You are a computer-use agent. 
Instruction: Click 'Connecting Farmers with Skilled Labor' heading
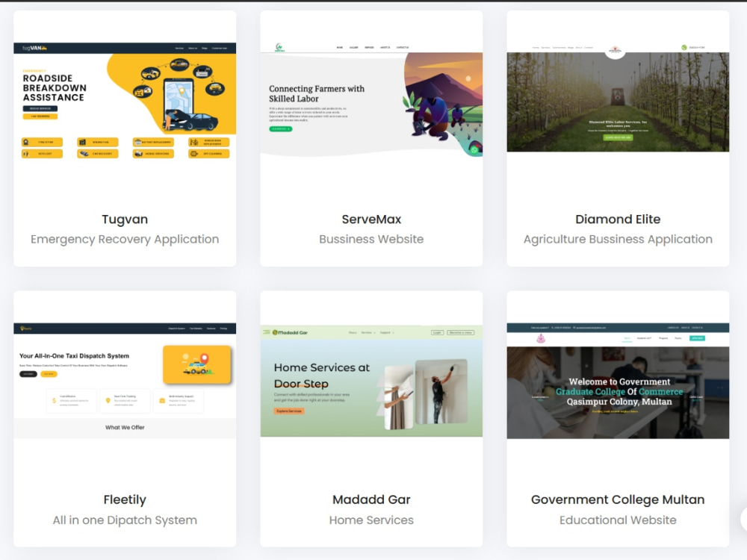317,94
